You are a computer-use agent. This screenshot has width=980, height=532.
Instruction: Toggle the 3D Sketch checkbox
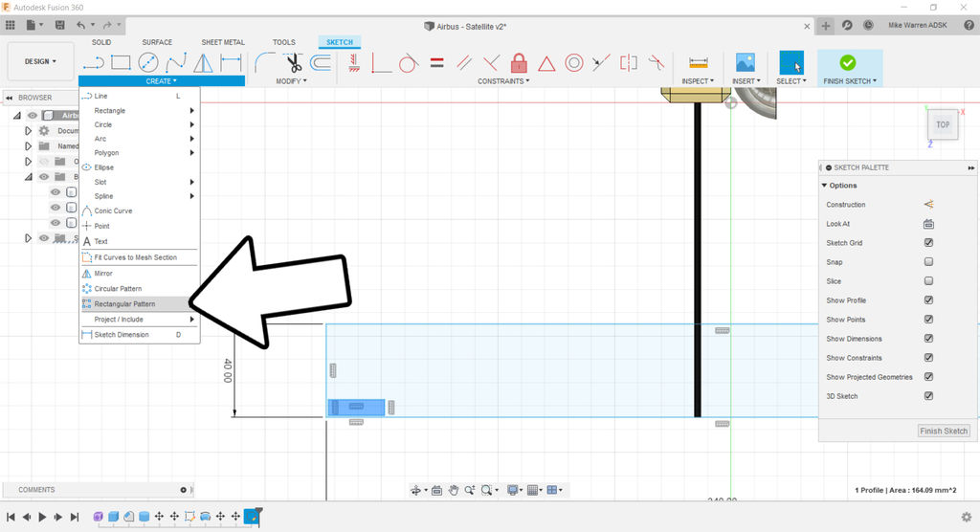[928, 396]
